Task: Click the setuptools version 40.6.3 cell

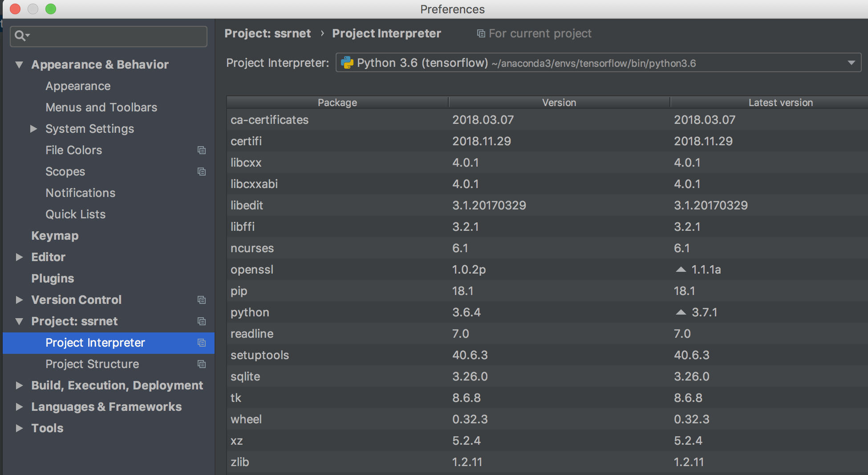Action: [x=470, y=355]
